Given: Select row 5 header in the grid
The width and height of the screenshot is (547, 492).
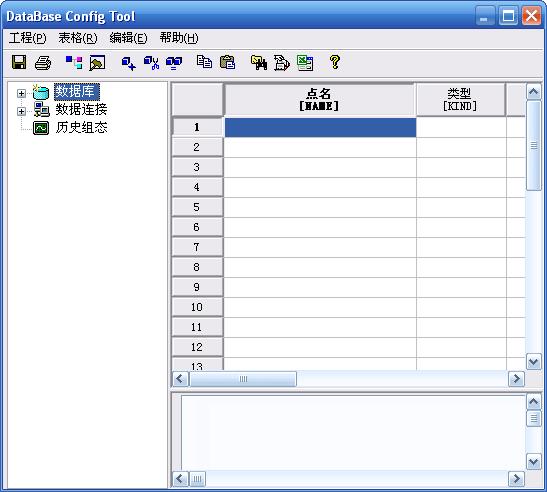Looking at the screenshot, I should click(x=197, y=207).
